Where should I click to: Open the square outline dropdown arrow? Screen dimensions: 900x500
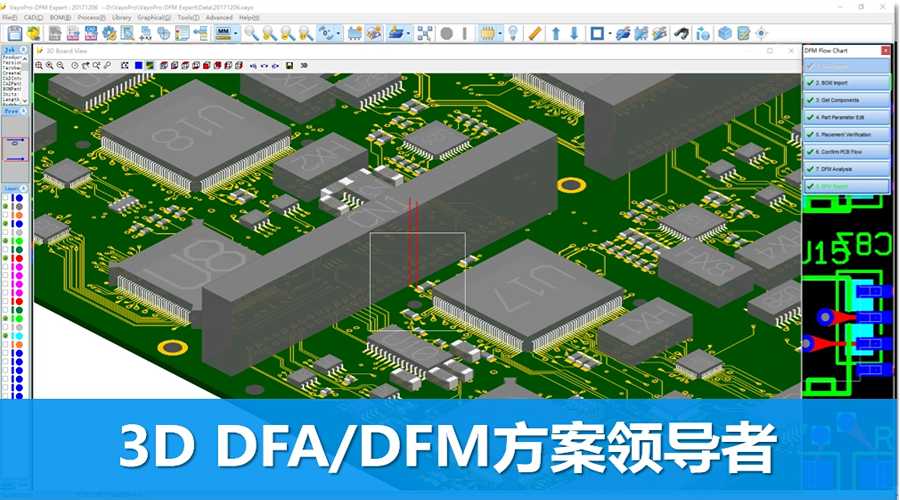point(608,34)
